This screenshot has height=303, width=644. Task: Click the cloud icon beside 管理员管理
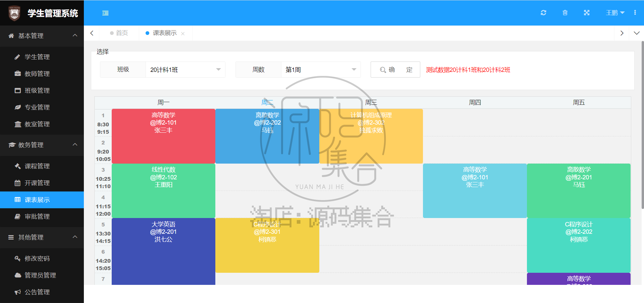[17, 275]
